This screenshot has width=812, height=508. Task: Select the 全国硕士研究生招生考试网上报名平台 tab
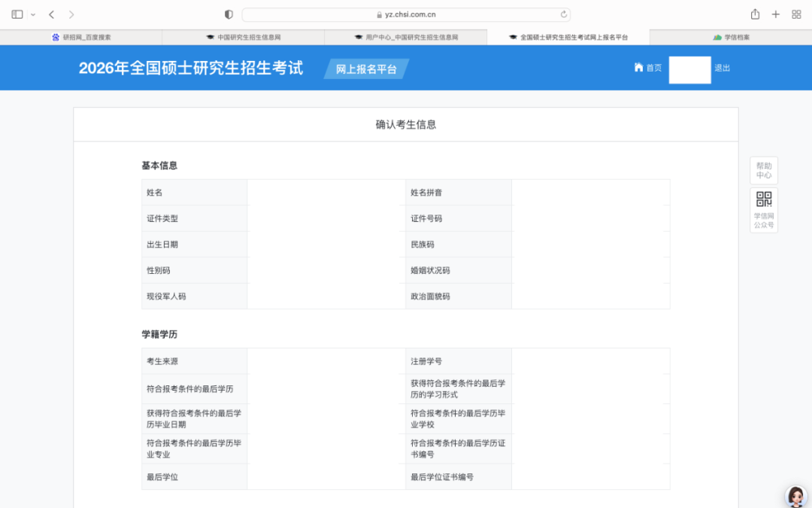pos(568,37)
